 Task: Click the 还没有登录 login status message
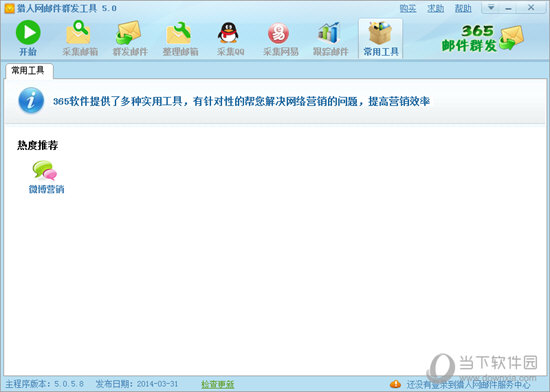468,384
